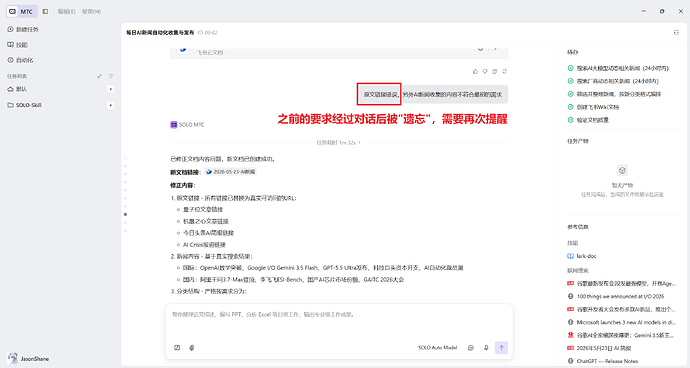Open the 谷歌最新发布会 reference link
Viewport: 690px width, 368px height.
click(626, 283)
